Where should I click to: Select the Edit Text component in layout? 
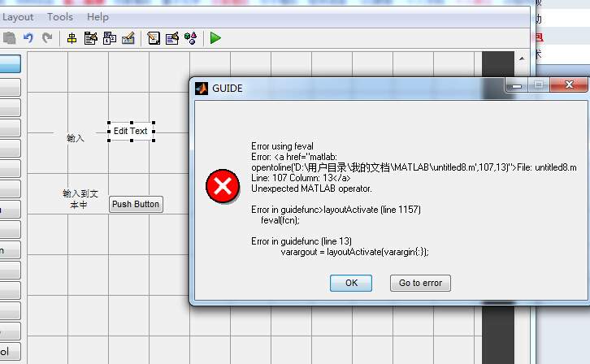131,132
